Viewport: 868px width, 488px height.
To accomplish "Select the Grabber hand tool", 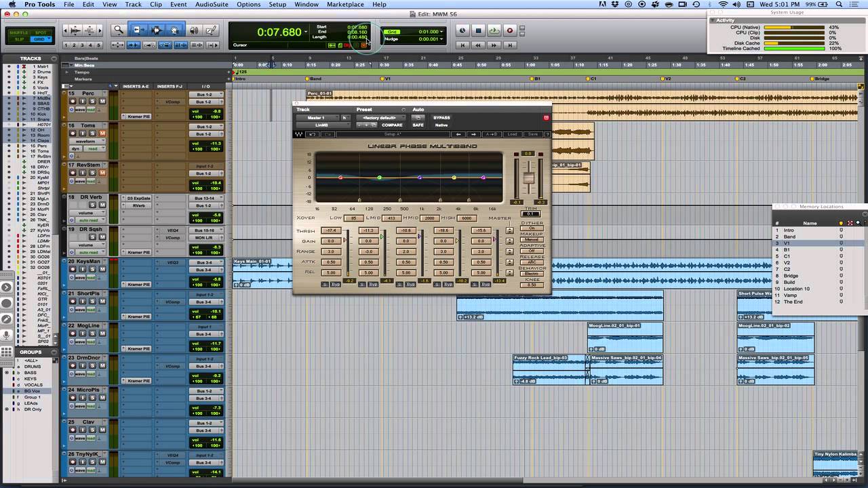I will (x=174, y=30).
